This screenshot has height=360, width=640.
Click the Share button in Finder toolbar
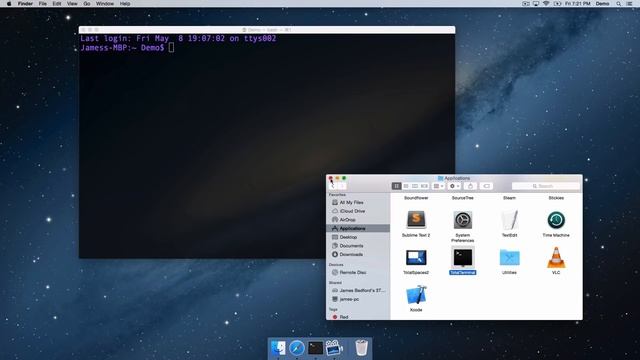[x=470, y=186]
